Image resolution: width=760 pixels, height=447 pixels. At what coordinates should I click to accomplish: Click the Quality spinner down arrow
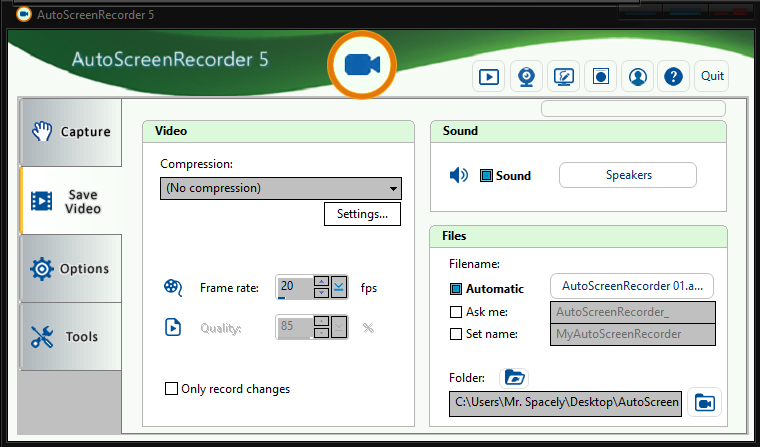321,332
